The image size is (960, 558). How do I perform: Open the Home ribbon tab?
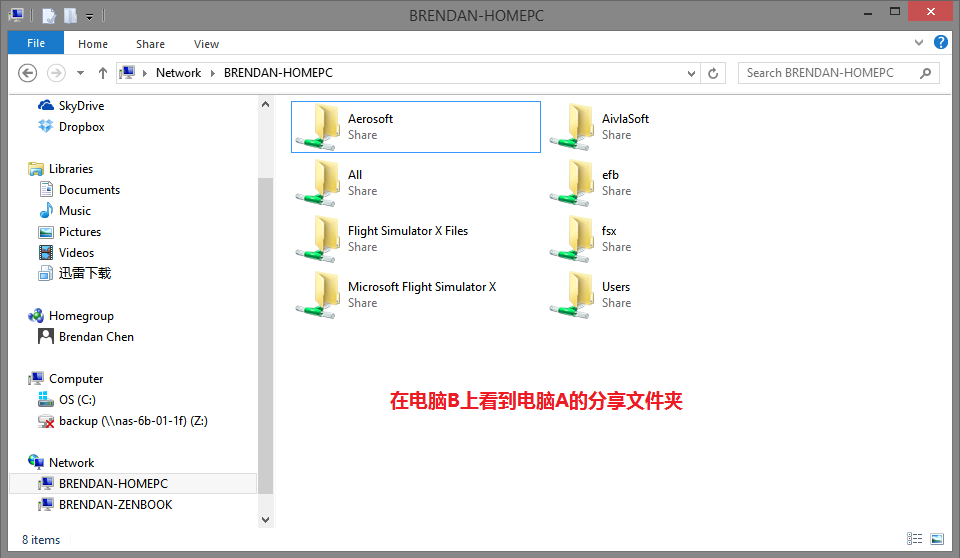click(93, 44)
